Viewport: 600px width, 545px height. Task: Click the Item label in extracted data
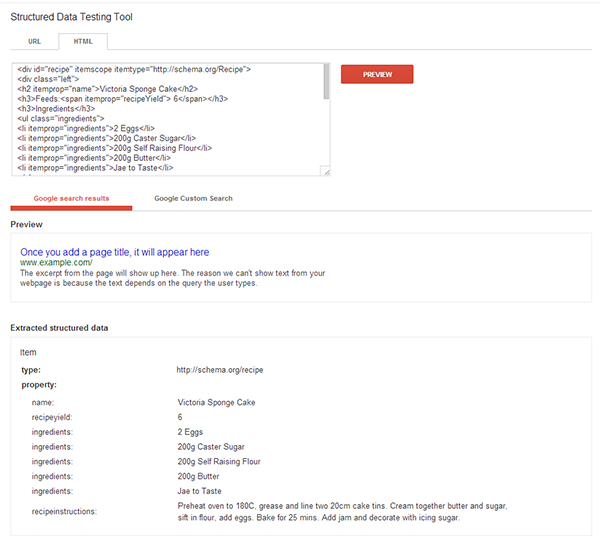coord(28,352)
